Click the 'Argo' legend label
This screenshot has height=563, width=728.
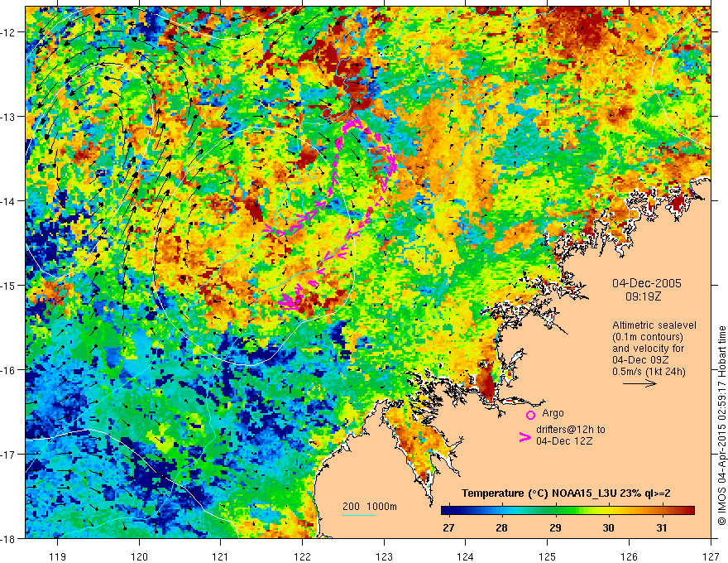pyautogui.click(x=553, y=413)
